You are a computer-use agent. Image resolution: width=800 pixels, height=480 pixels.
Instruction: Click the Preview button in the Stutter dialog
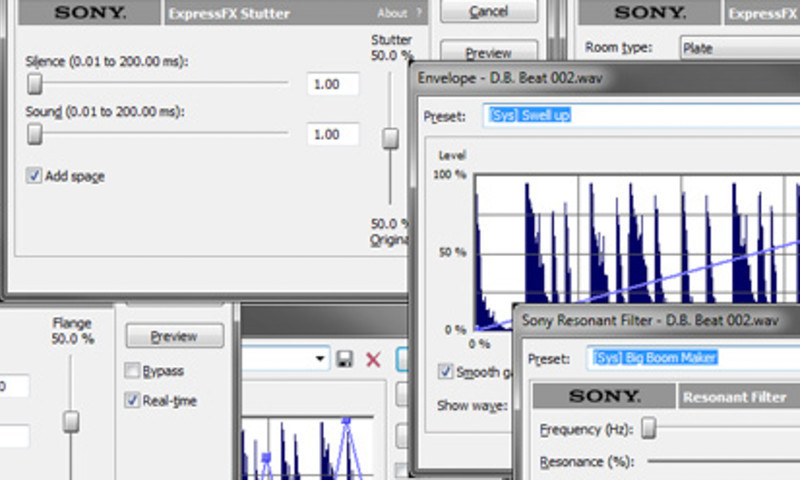[x=488, y=53]
